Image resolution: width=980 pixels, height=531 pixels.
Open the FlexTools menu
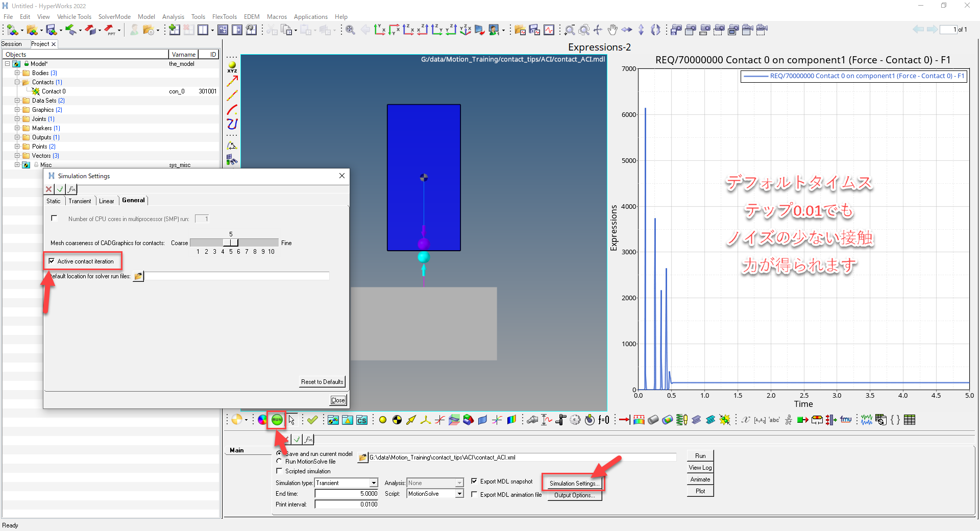coord(225,17)
